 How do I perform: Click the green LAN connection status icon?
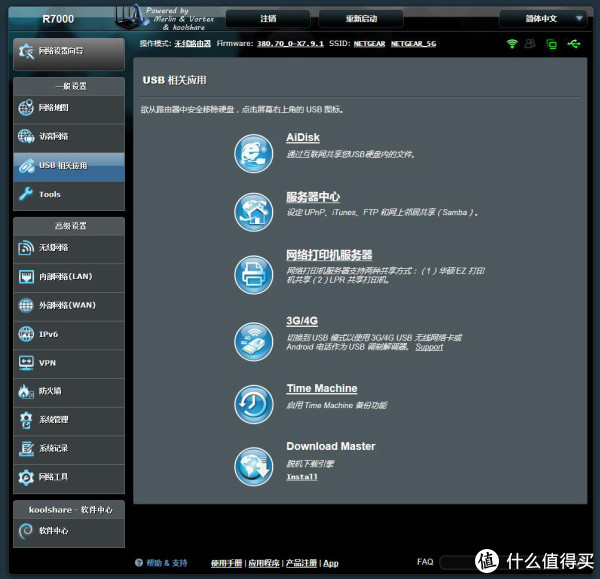[551, 44]
